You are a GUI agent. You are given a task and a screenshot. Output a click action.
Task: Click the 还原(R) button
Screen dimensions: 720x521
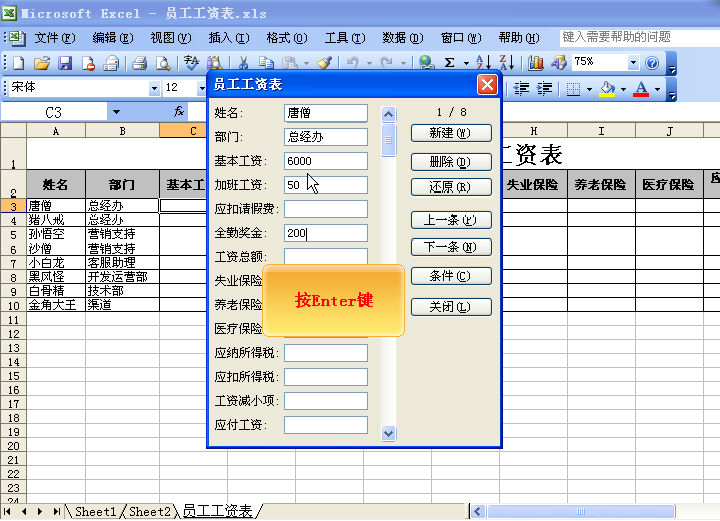click(451, 187)
